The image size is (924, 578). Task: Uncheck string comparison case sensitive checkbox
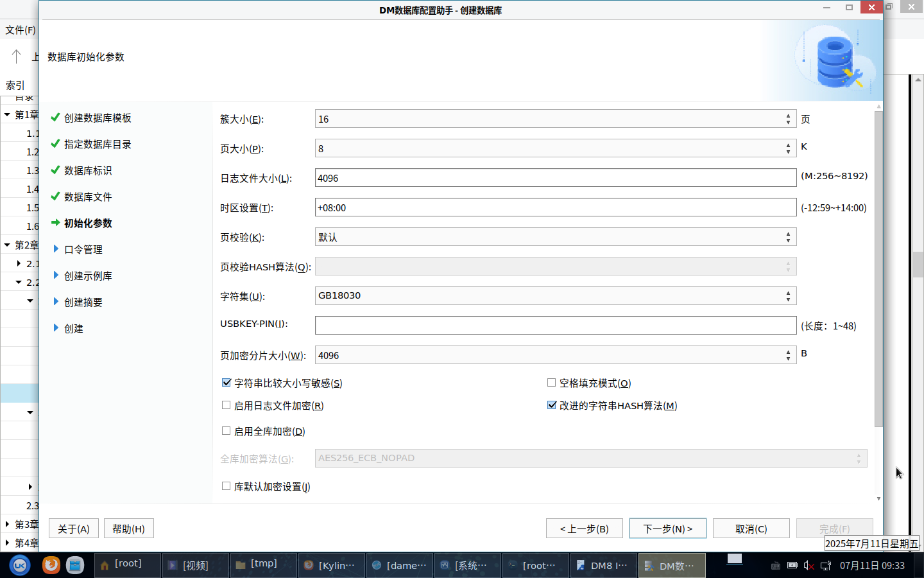pyautogui.click(x=227, y=383)
